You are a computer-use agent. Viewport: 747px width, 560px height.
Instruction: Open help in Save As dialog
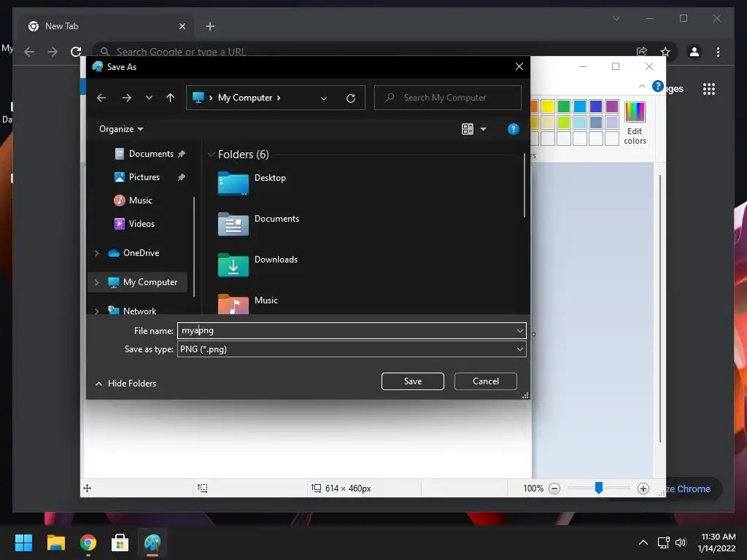point(513,129)
